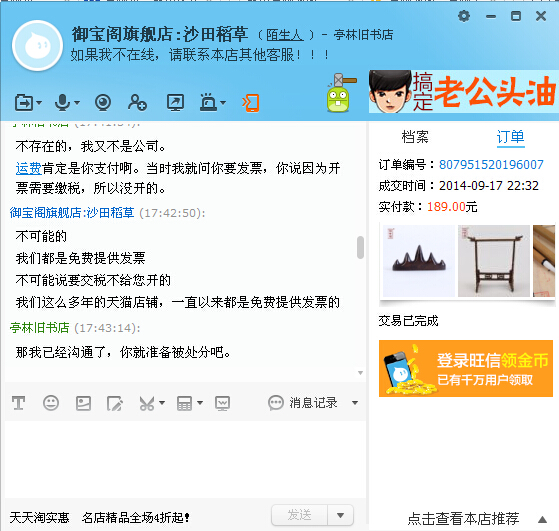Close the chat window
Viewport: 559px width, 531px height.
pyautogui.click(x=541, y=16)
